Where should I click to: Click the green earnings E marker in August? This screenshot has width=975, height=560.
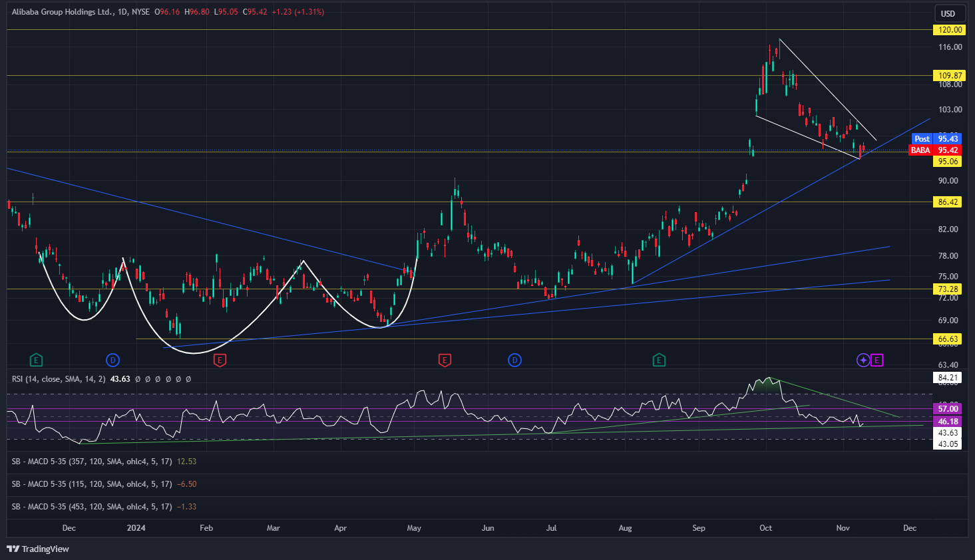pyautogui.click(x=659, y=360)
